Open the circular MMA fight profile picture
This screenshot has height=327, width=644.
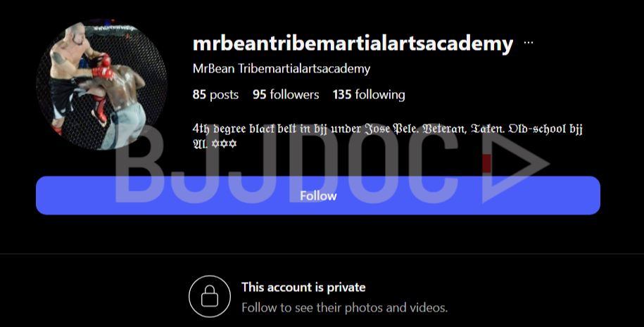pyautogui.click(x=101, y=85)
